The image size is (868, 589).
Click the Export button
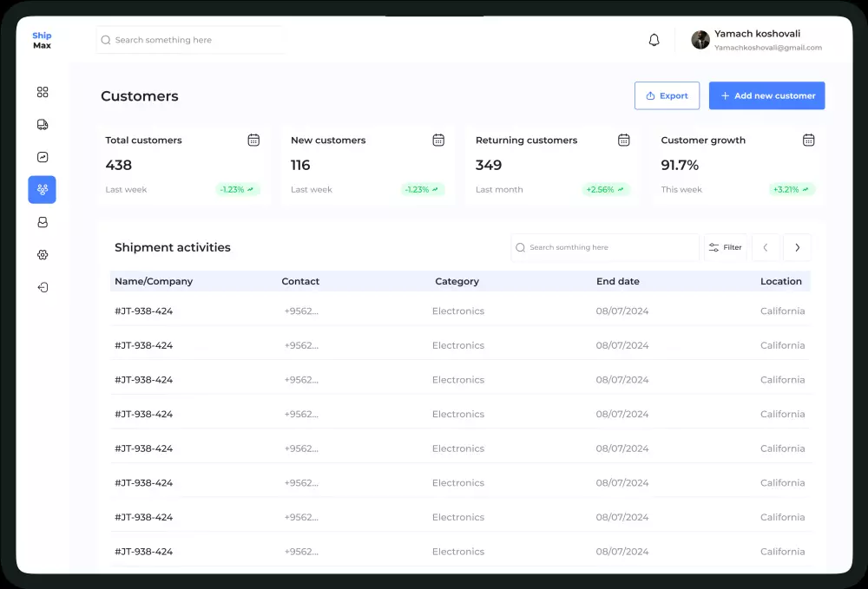coord(667,95)
